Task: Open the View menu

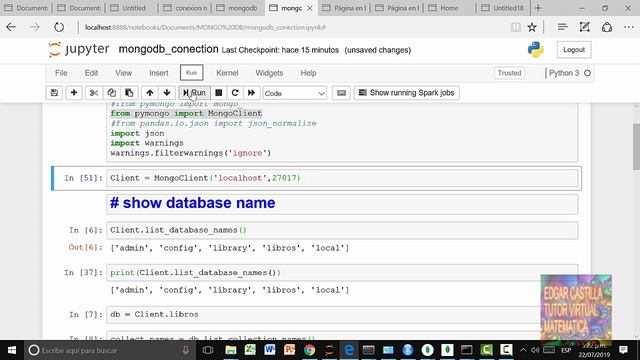Action: click(123, 73)
